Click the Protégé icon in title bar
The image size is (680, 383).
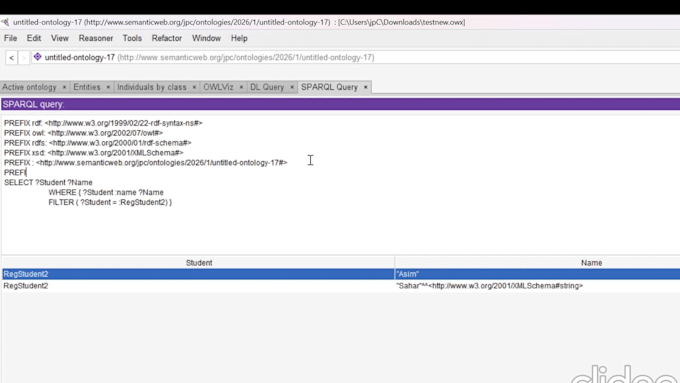pos(5,22)
